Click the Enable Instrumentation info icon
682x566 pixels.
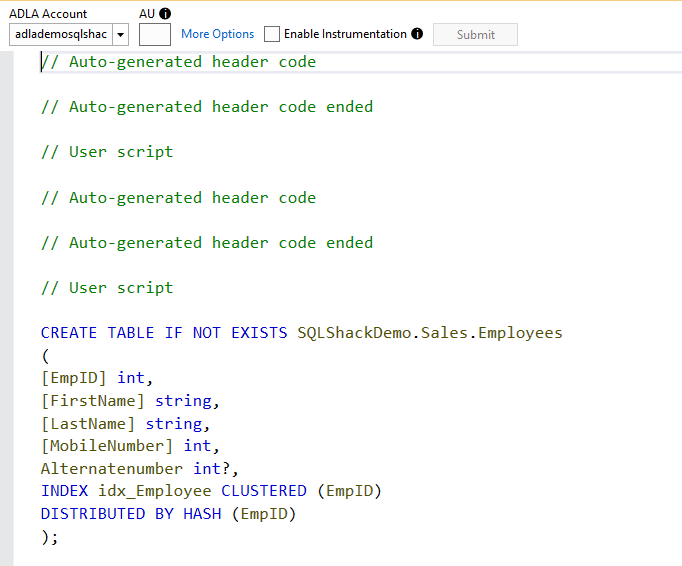417,34
